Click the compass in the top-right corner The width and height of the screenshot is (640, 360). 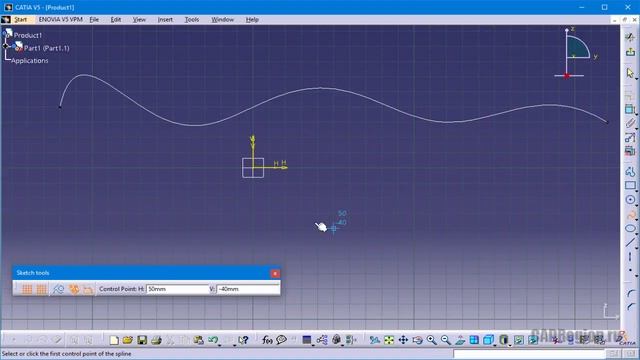577,53
